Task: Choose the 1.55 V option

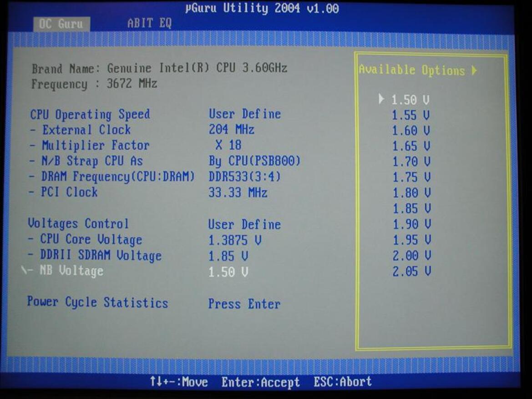Action: 410,116
